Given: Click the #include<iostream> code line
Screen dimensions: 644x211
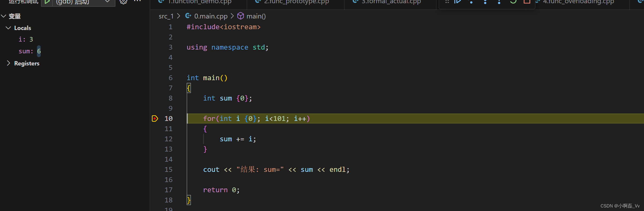Looking at the screenshot, I should coord(224,27).
